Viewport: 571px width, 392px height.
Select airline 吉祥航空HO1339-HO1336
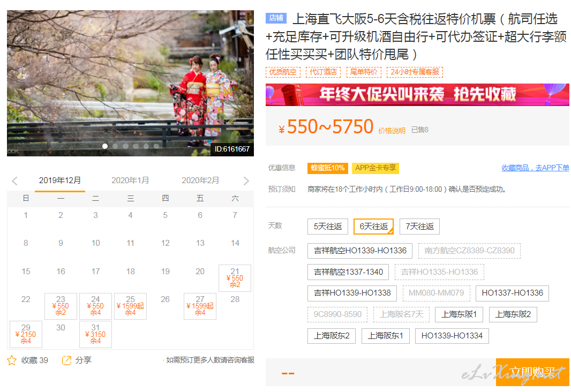click(360, 251)
